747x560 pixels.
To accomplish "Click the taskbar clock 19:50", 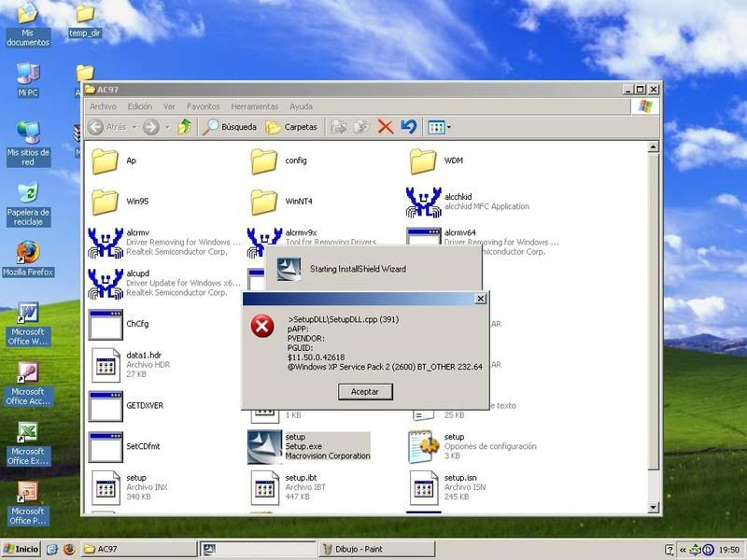I will click(x=729, y=550).
